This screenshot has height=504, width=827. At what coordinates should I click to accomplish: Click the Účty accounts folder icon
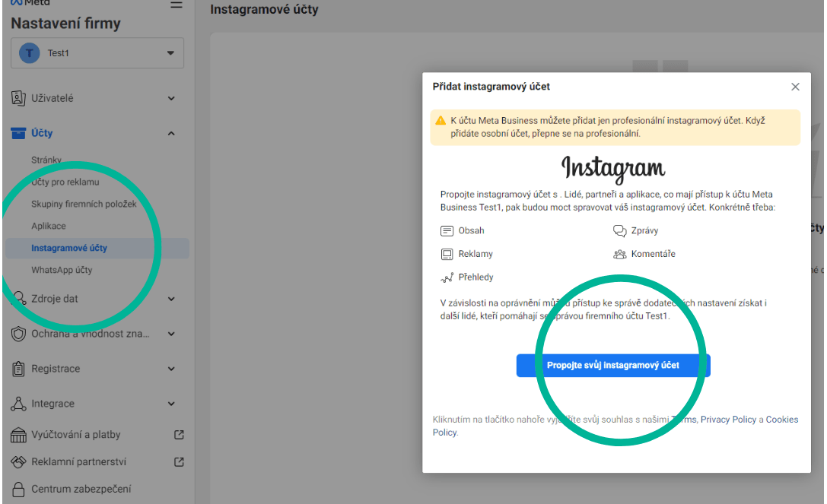(18, 133)
